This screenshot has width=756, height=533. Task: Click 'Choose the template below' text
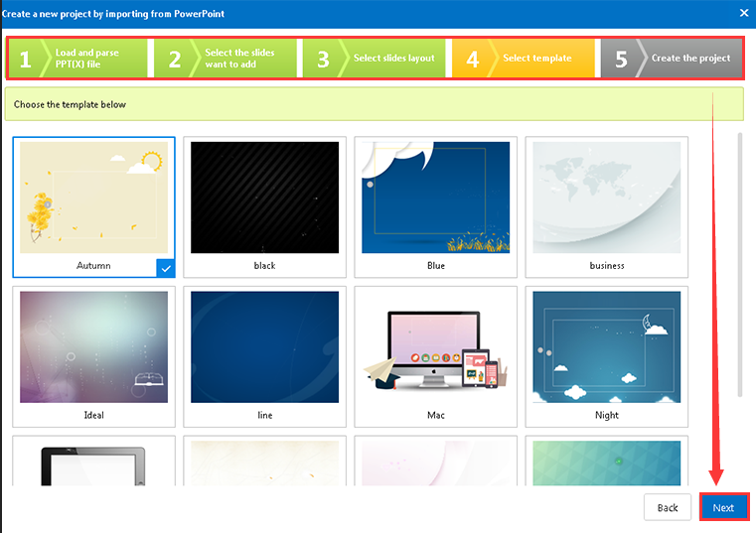[x=70, y=104]
